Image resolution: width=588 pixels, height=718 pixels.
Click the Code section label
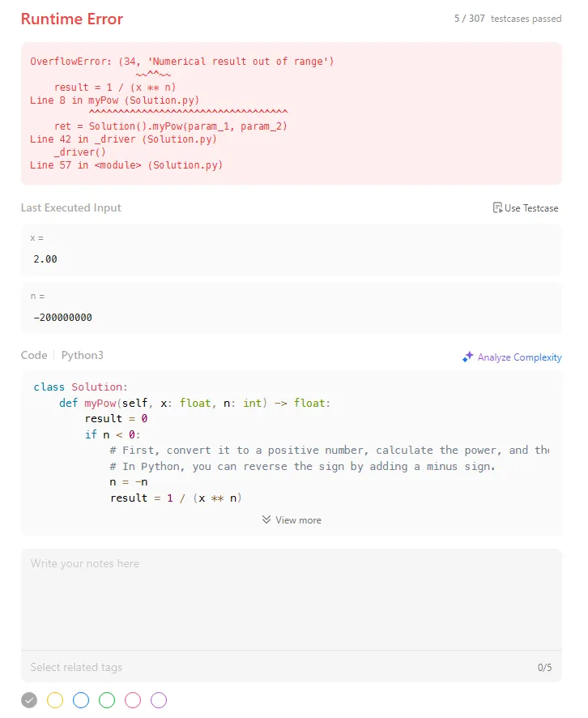pos(34,356)
